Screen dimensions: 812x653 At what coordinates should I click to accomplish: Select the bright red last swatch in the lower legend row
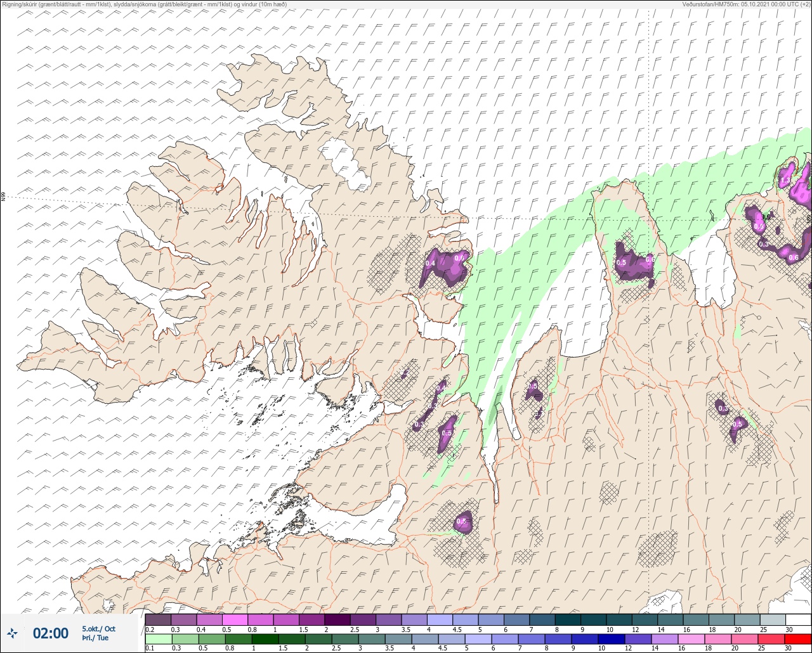pyautogui.click(x=798, y=639)
